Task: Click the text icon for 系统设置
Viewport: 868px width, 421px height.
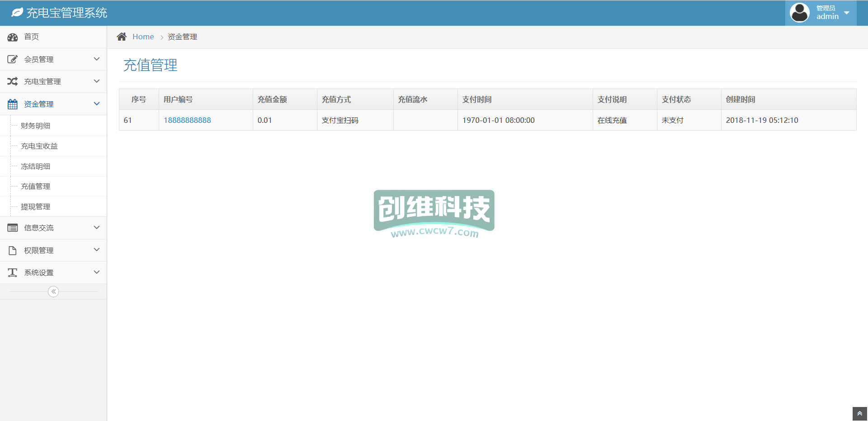Action: coord(13,272)
